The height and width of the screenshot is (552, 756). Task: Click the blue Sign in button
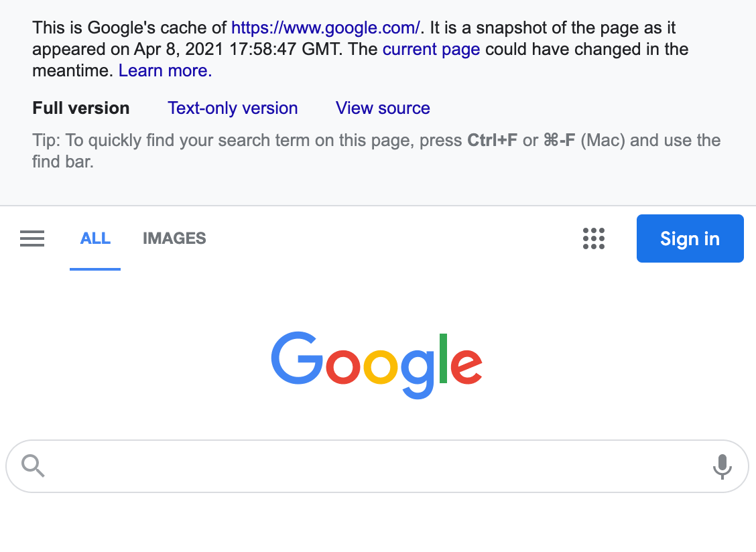coord(690,238)
